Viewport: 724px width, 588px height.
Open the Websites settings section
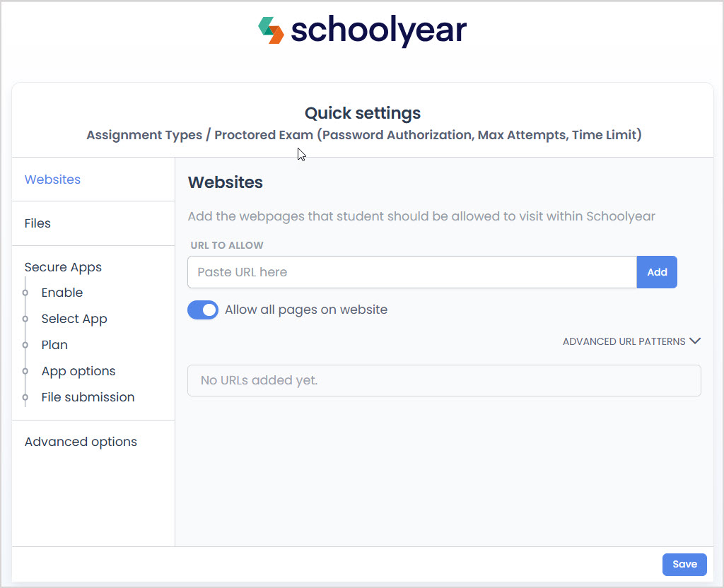[x=52, y=180]
